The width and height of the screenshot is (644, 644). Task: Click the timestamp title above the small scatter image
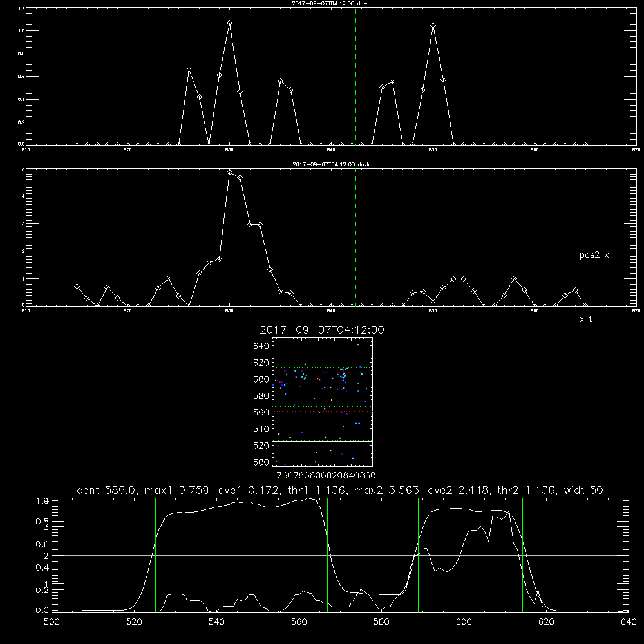(x=322, y=330)
